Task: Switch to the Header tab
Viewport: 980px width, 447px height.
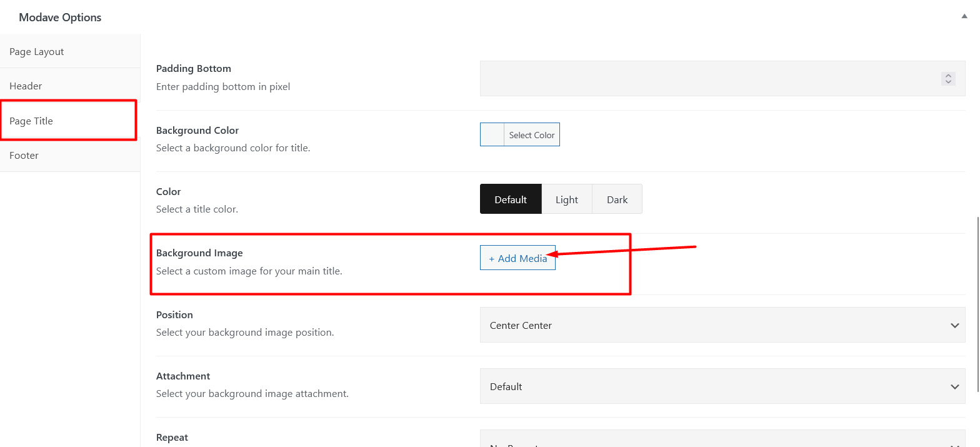Action: click(x=26, y=86)
